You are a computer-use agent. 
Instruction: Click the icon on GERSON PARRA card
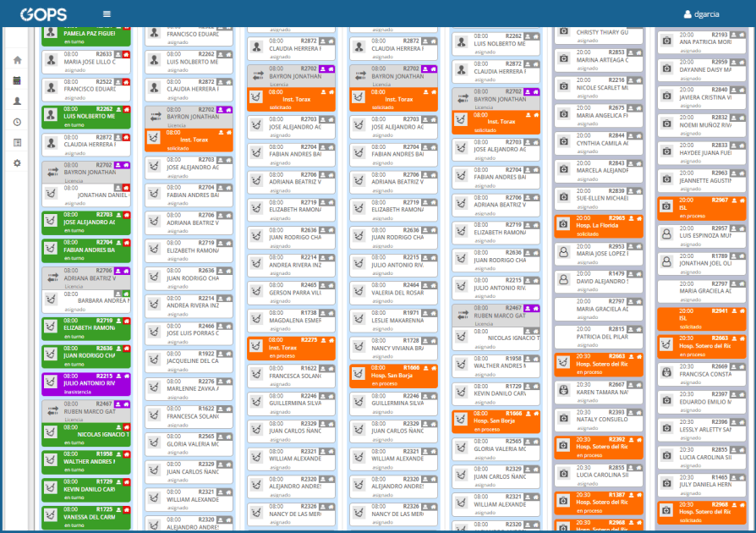256,291
